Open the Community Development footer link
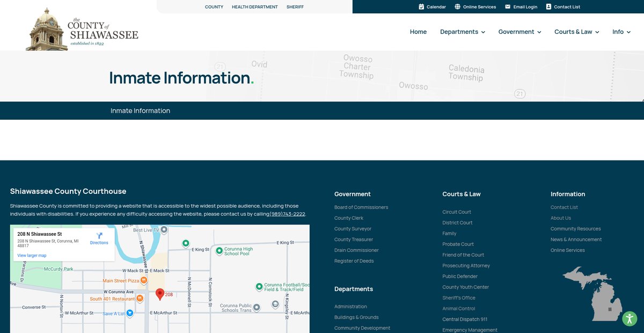Screen dimensions: 644x333 click(x=362, y=328)
